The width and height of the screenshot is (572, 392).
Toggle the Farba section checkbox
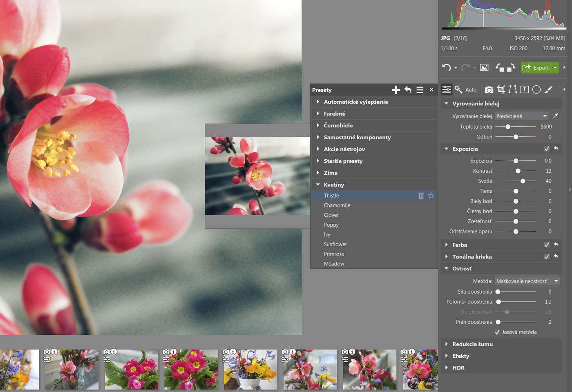547,245
